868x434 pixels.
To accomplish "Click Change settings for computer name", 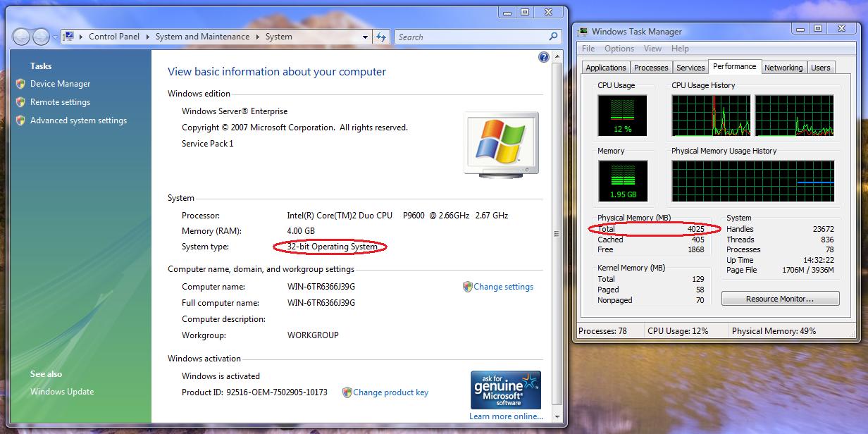I will [x=503, y=287].
